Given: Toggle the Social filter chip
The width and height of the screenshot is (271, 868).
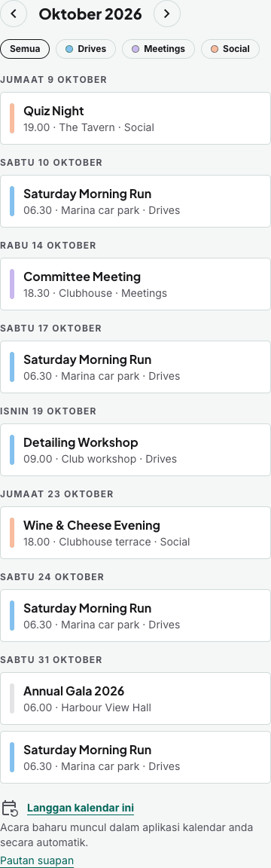Looking at the screenshot, I should click(230, 49).
